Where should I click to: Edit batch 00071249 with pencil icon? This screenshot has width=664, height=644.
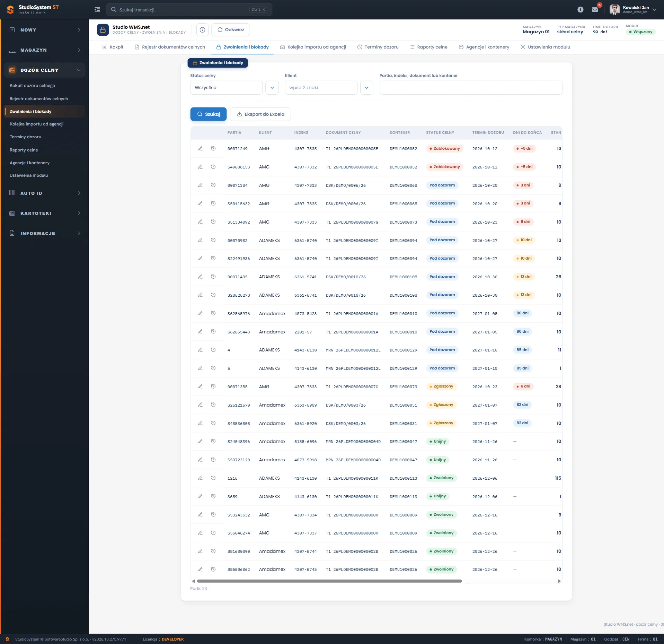tap(200, 148)
